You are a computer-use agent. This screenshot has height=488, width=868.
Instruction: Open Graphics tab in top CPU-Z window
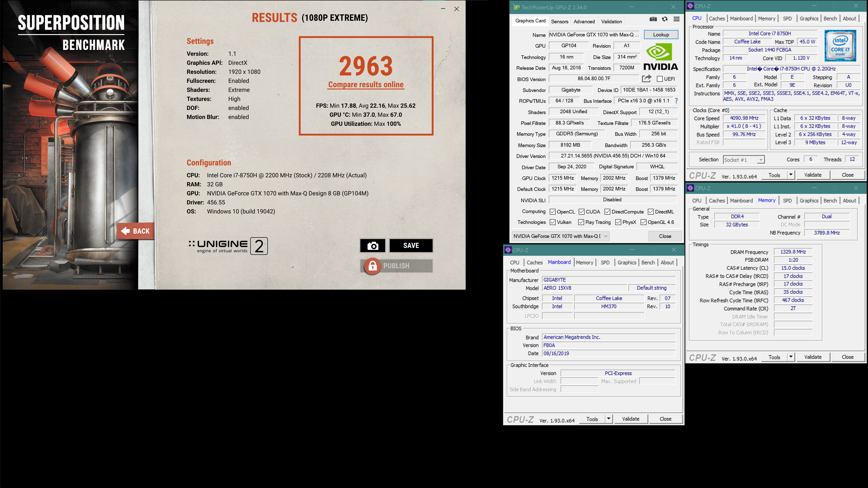tap(809, 19)
